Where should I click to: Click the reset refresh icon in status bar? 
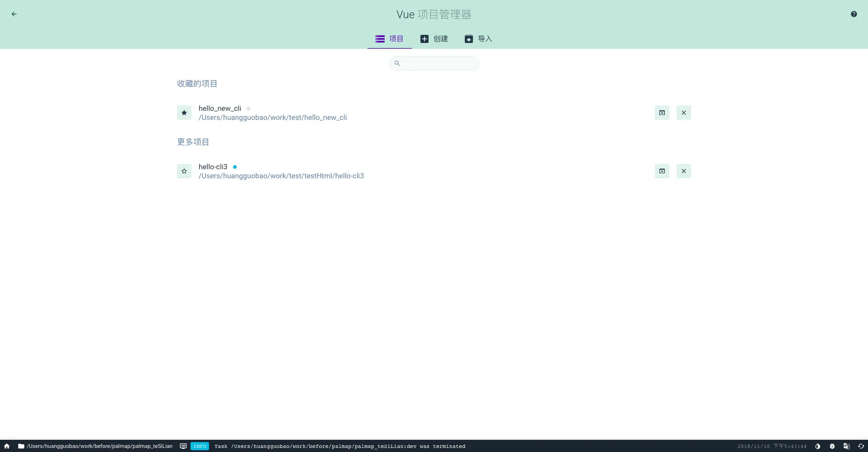coord(861,446)
